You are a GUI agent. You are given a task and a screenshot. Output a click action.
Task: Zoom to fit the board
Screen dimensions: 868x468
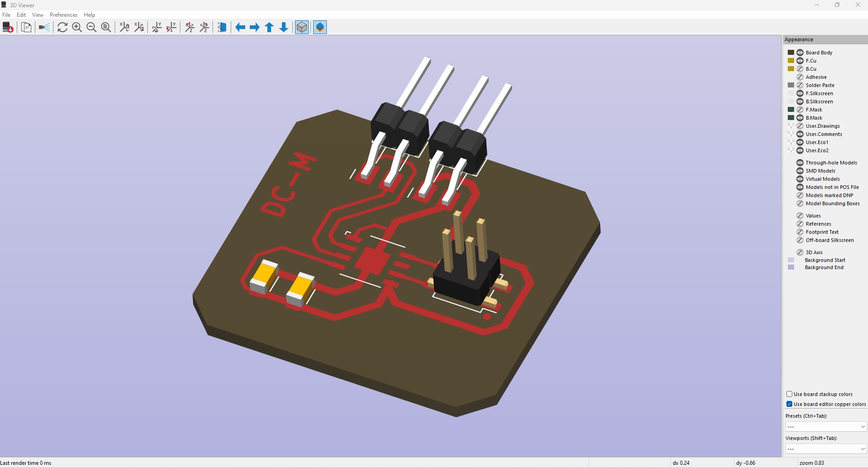(106, 27)
